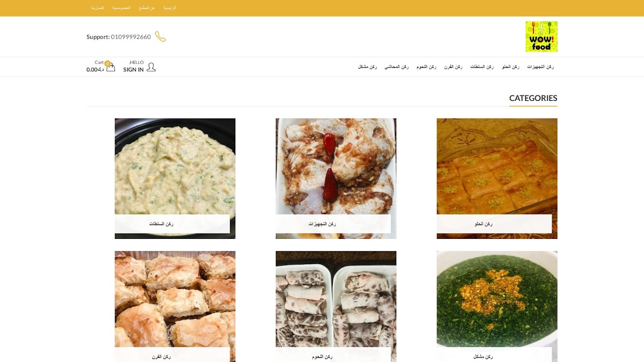The width and height of the screenshot is (644, 362).
Task: Open the green molokhia soup category thumbnail
Action: [497, 306]
